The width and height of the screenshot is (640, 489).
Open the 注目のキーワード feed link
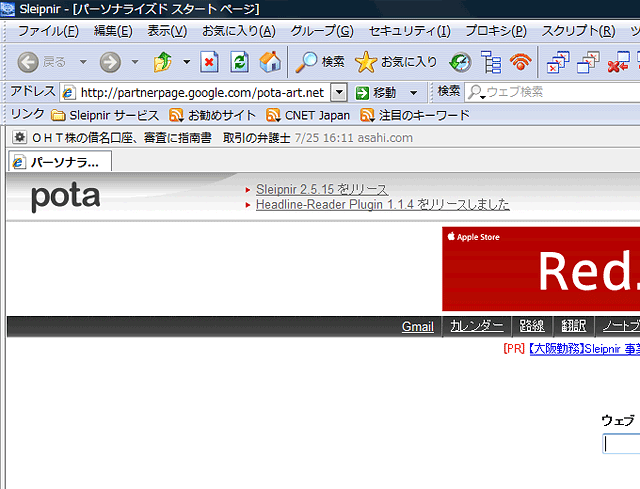click(x=415, y=116)
